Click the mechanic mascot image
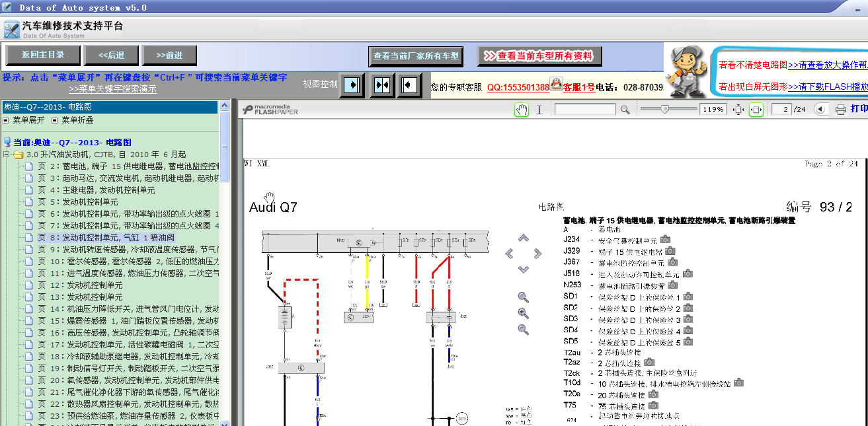 pos(687,71)
